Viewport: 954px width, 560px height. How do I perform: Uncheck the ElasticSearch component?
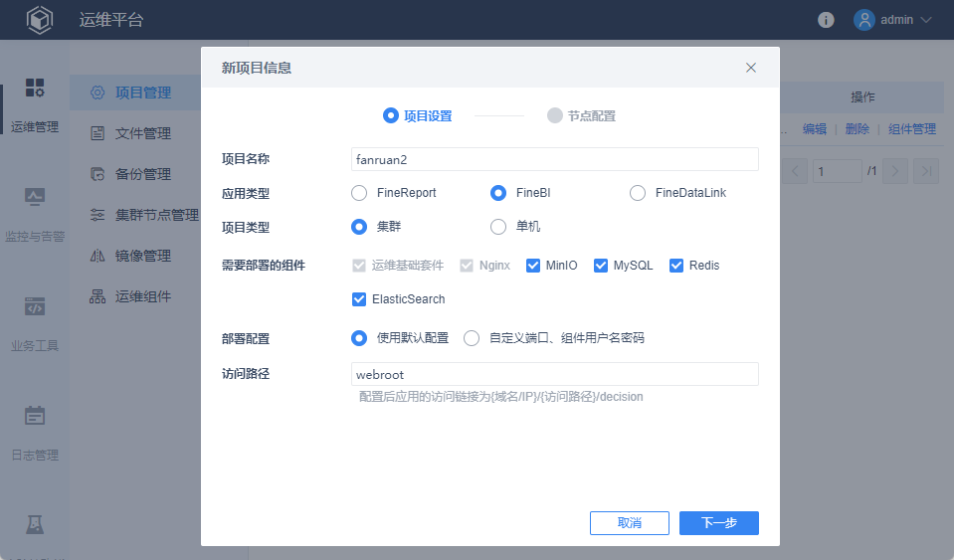point(359,299)
